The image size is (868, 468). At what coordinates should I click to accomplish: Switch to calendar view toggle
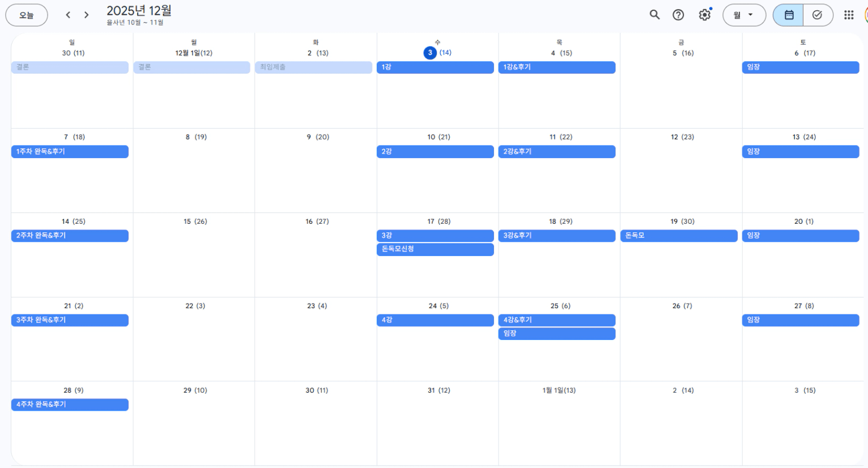789,15
